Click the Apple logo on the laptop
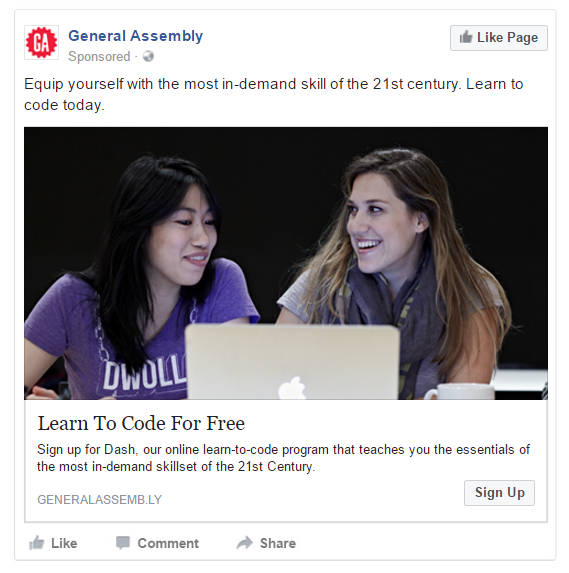 [x=292, y=388]
